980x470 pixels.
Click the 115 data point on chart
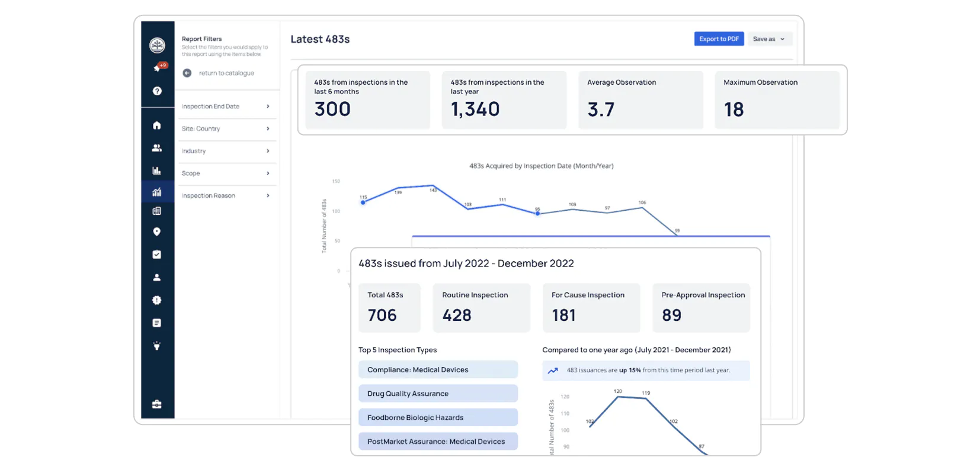coord(363,202)
